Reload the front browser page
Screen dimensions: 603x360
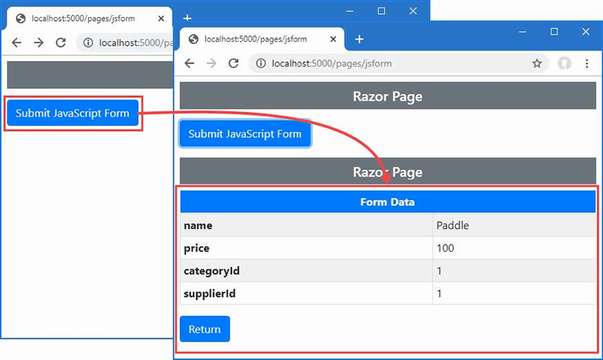pos(233,63)
